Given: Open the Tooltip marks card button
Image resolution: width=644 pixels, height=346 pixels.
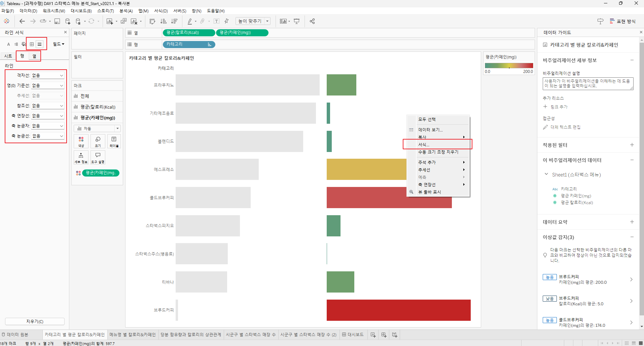Looking at the screenshot, I should 98,157.
